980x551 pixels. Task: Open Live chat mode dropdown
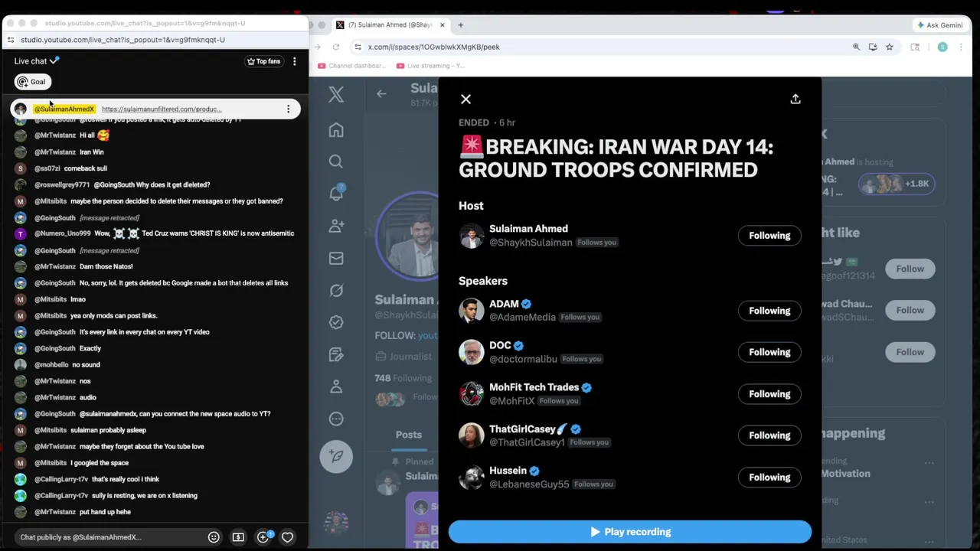click(36, 61)
